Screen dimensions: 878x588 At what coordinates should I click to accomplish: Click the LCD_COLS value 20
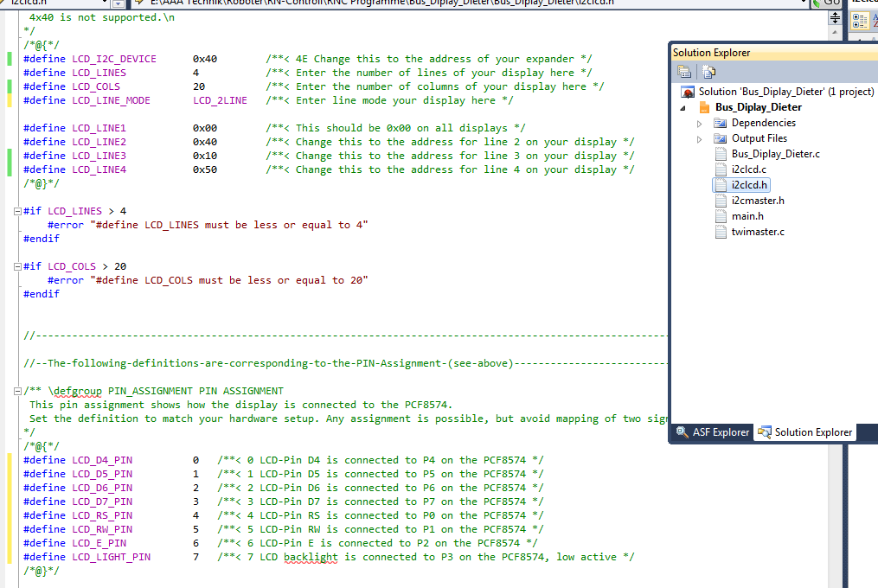click(x=199, y=86)
